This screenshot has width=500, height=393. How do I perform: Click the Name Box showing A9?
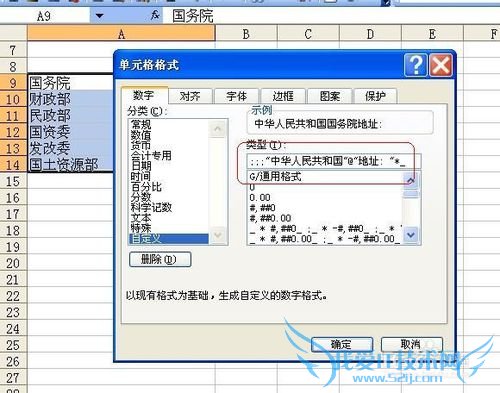click(45, 16)
